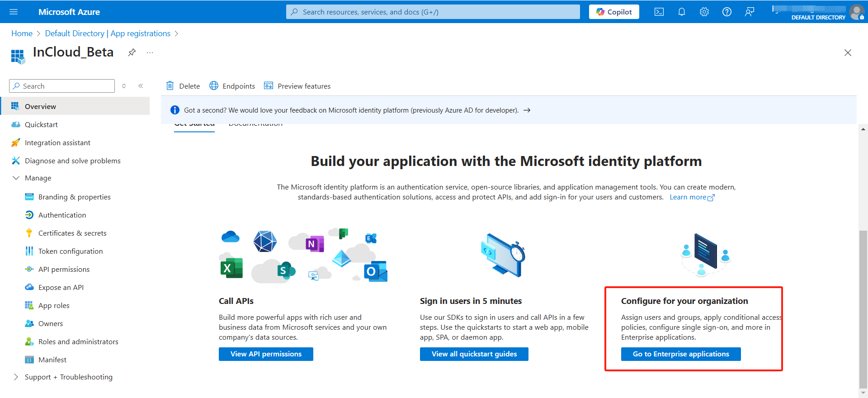Open the notifications bell

coord(682,12)
